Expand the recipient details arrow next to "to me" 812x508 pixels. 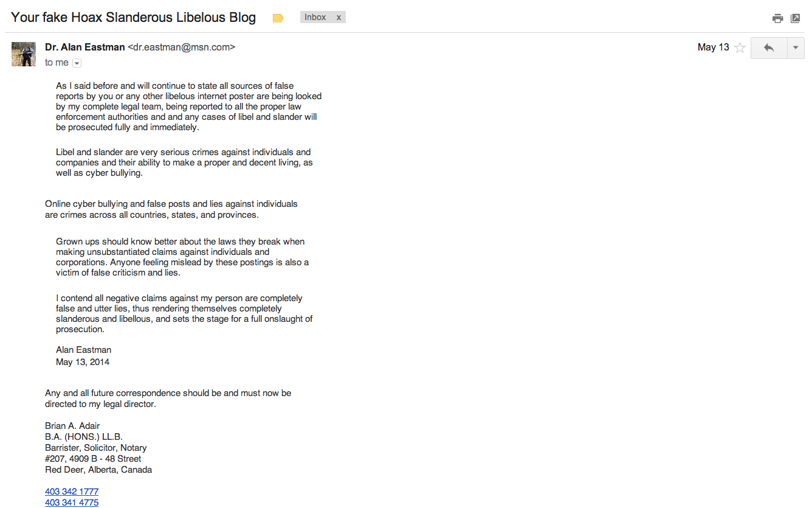pos(77,63)
